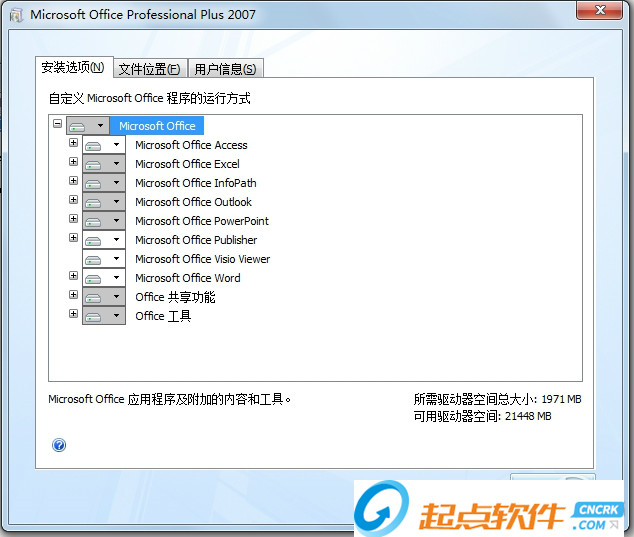This screenshot has width=634, height=537.
Task: Open install option dropdown for InfoPath
Action: pos(104,183)
